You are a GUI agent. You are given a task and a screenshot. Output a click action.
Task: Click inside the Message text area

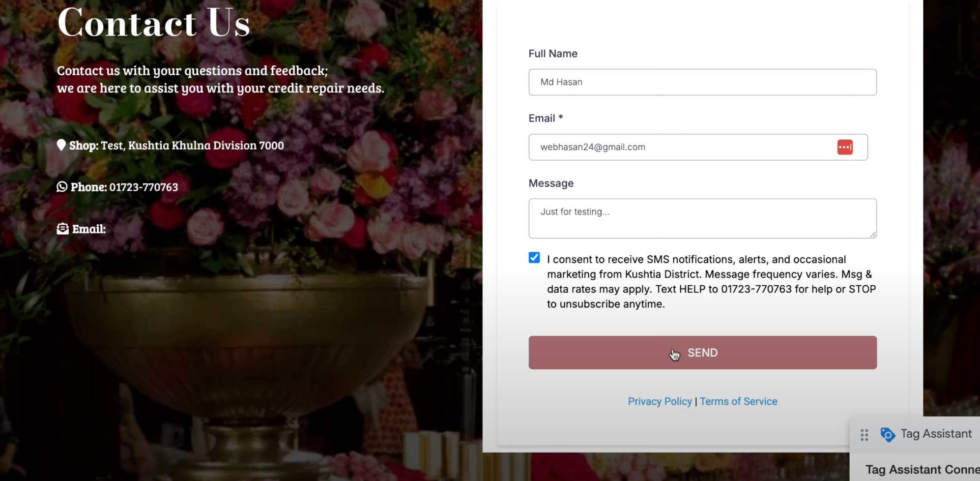(702, 218)
